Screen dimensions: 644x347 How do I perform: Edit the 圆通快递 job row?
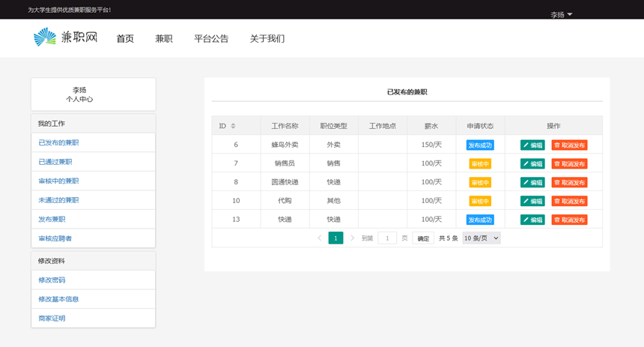pos(532,182)
